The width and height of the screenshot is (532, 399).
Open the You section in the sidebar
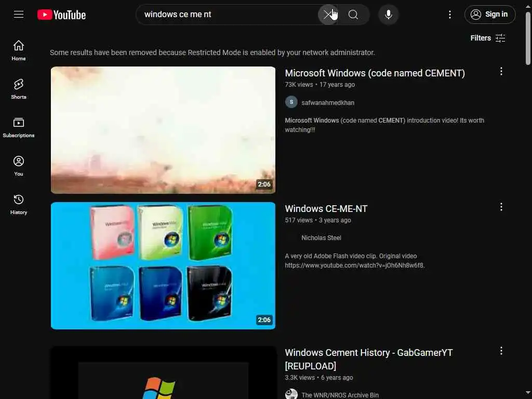tap(19, 166)
